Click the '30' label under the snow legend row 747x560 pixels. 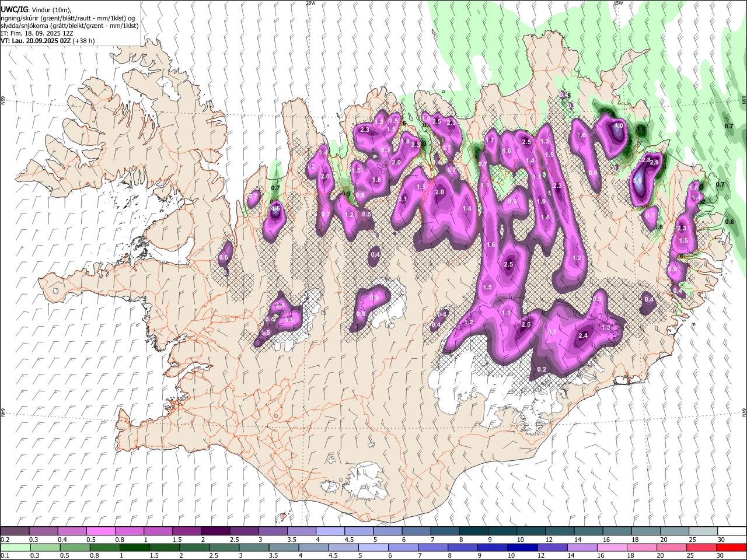click(x=721, y=540)
